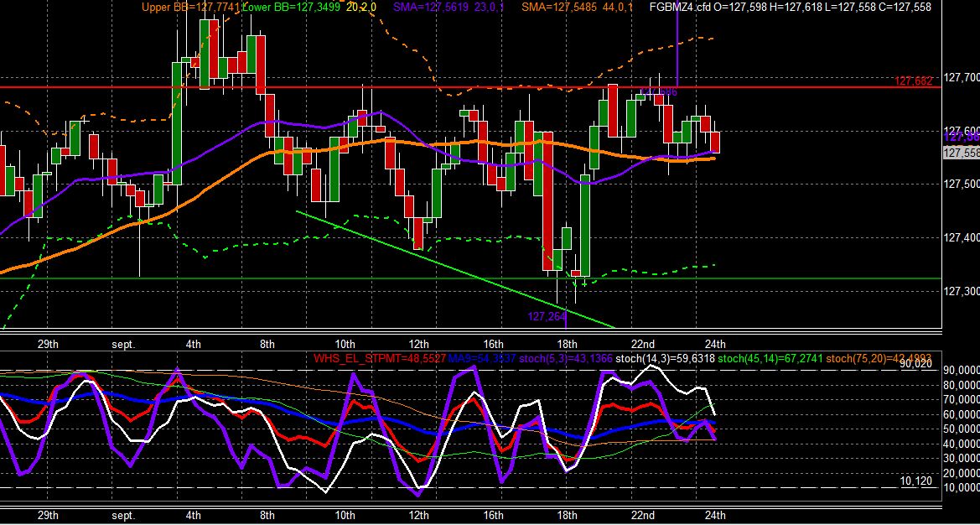Click the 80,0000 stochastic axis label
980x525 pixels.
[962, 384]
